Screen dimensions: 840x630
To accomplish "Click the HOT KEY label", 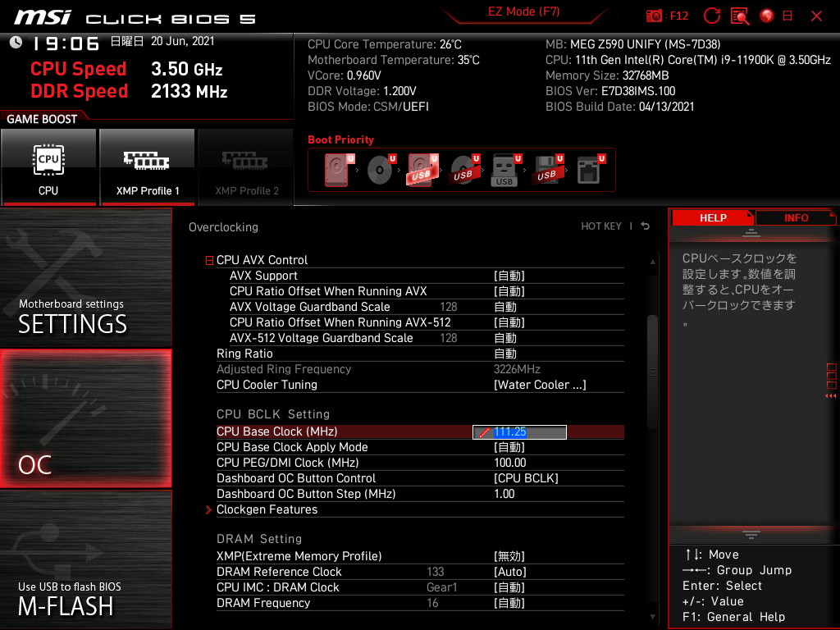I will pyautogui.click(x=601, y=226).
